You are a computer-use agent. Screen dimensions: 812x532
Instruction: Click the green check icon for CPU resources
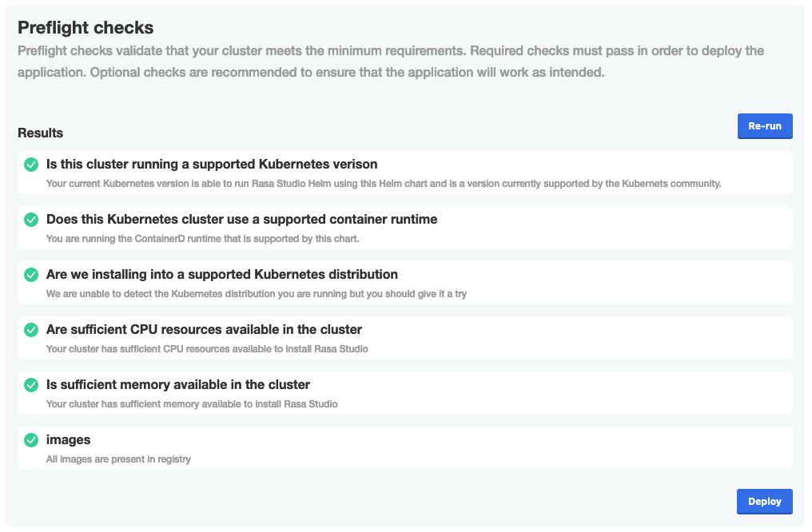(x=31, y=330)
